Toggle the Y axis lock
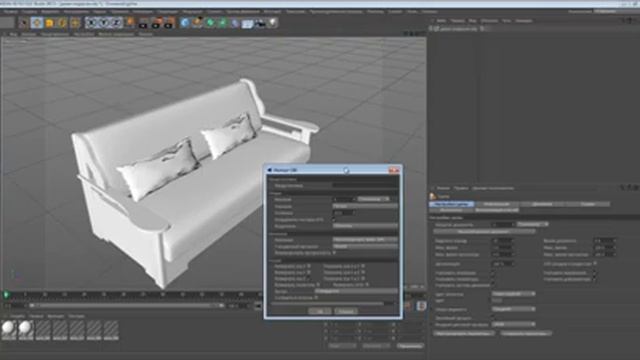The image size is (640, 360). click(104, 23)
